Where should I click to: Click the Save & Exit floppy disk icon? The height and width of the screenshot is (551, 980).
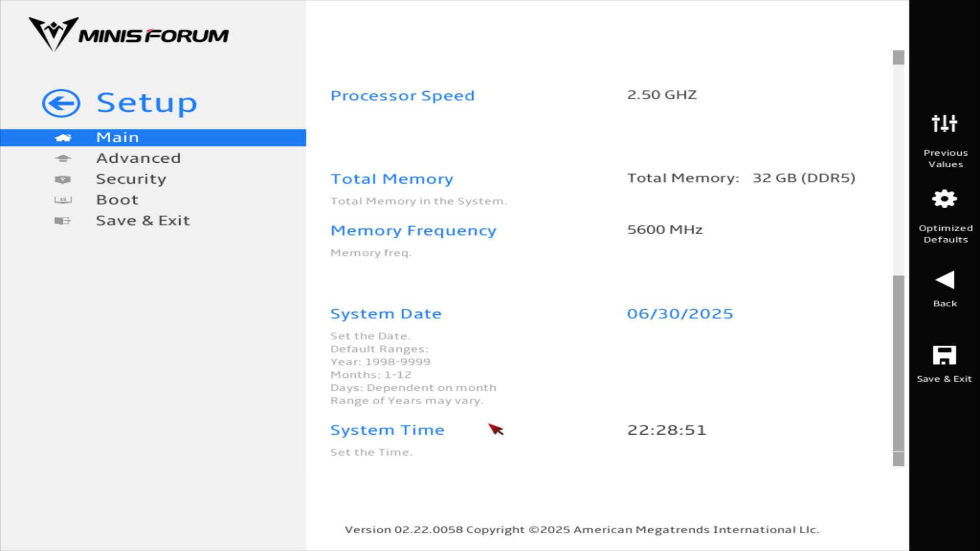(x=944, y=355)
